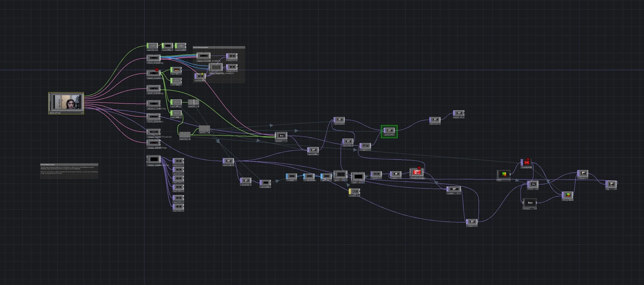The width and height of the screenshot is (644, 285).
Task: Toggle the viewer flag on MediaPipe node
Action: pyautogui.click(x=82, y=113)
